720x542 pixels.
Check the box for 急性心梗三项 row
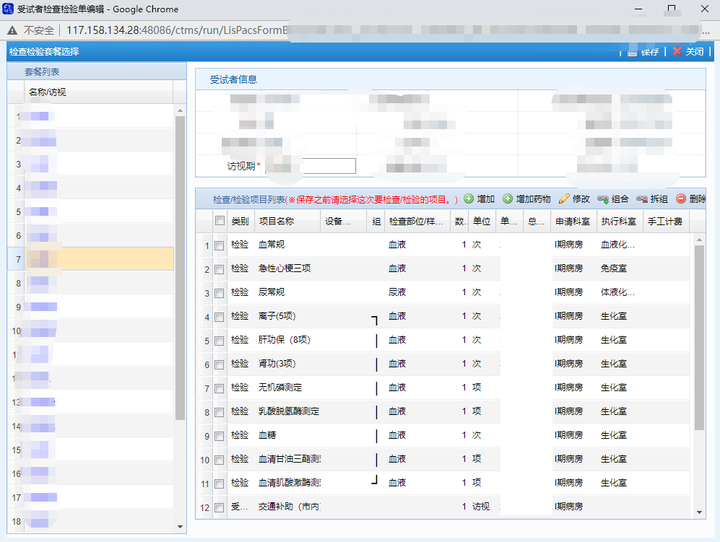point(219,270)
